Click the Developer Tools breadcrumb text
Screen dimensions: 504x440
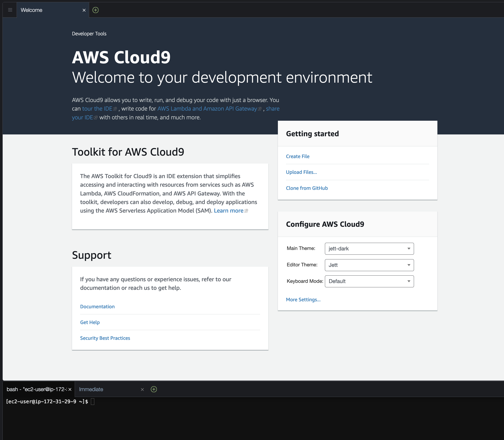tap(89, 34)
